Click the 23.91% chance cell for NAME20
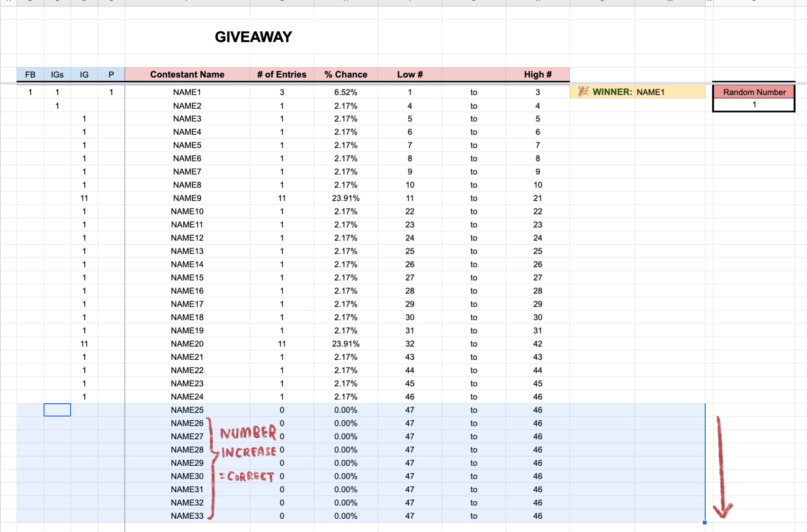This screenshot has width=807, height=532. 346,344
